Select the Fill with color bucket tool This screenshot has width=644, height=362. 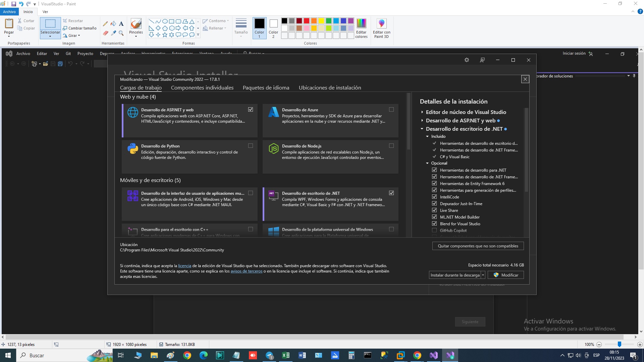coord(113,24)
